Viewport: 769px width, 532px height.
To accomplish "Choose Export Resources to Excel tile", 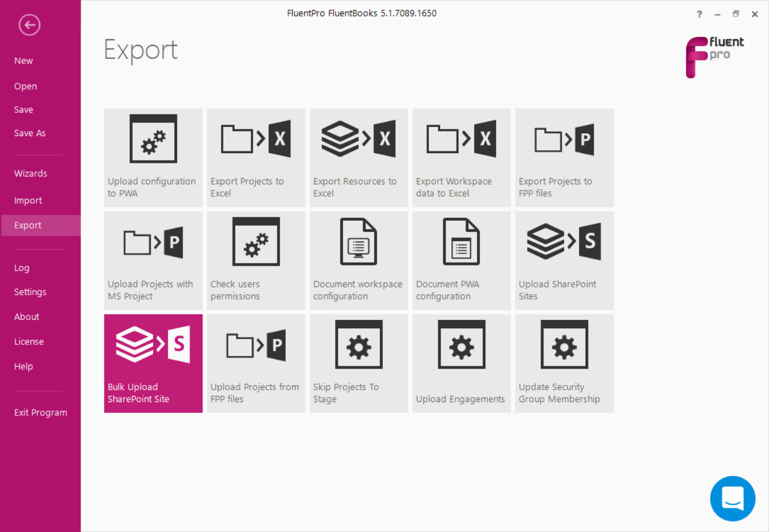I will pyautogui.click(x=359, y=158).
